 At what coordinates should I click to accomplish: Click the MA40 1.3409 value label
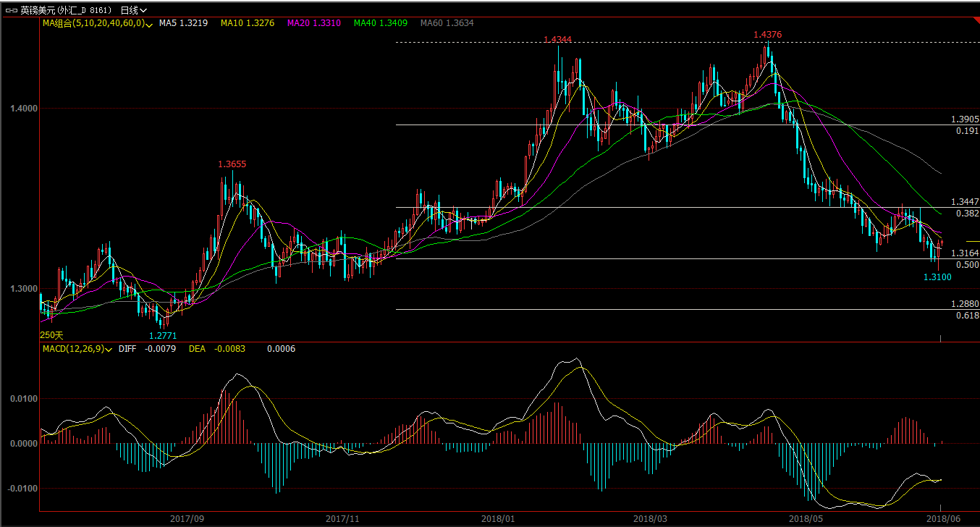[381, 23]
